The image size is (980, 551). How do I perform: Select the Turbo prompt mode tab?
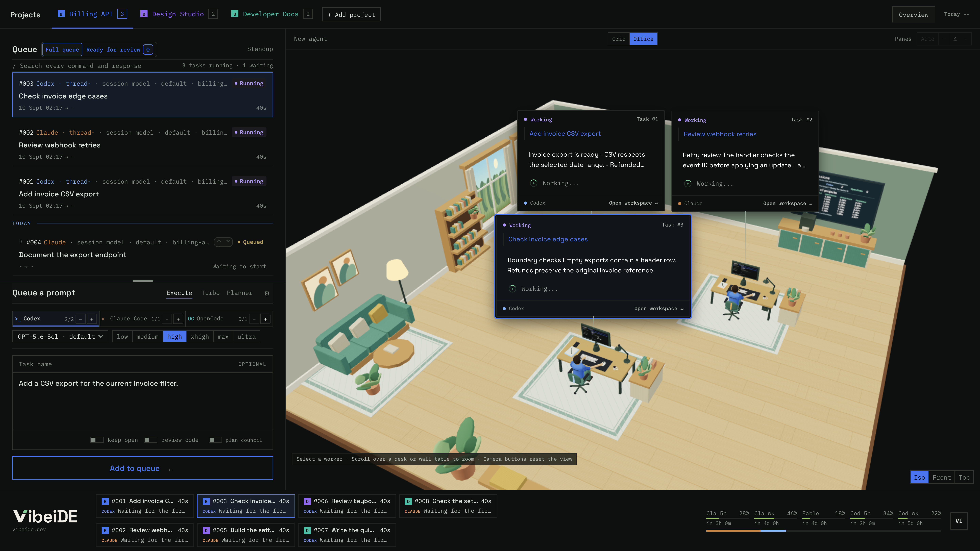(x=210, y=293)
